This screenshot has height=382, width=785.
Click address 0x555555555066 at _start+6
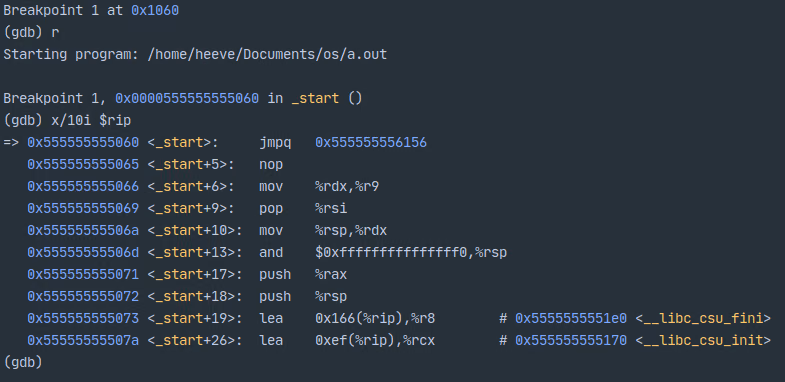(x=83, y=187)
